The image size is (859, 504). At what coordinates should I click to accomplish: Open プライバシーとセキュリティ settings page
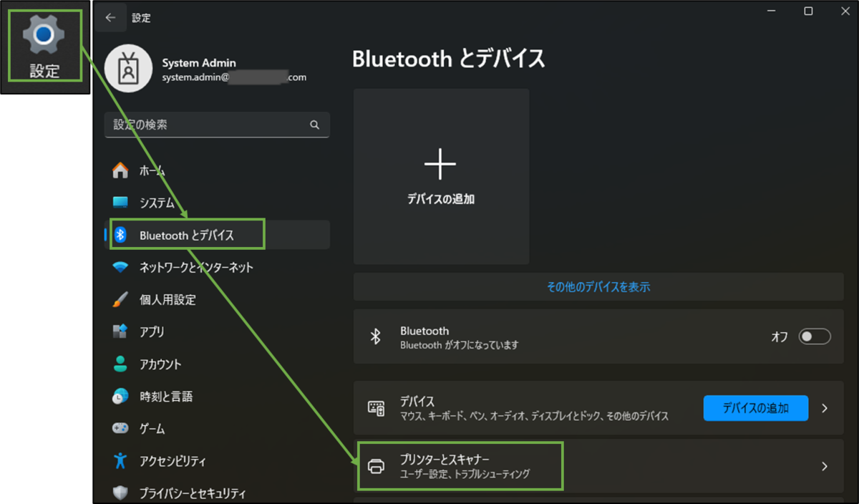pos(218,493)
